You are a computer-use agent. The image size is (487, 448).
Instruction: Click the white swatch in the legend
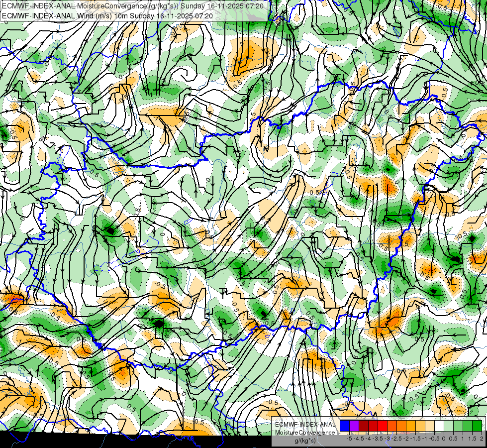(439, 426)
